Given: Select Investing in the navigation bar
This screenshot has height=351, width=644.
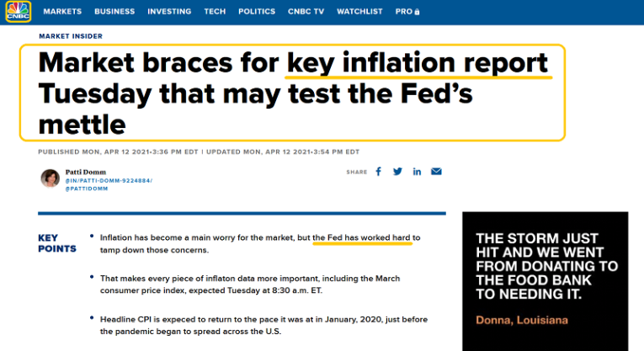Looking at the screenshot, I should (x=169, y=12).
